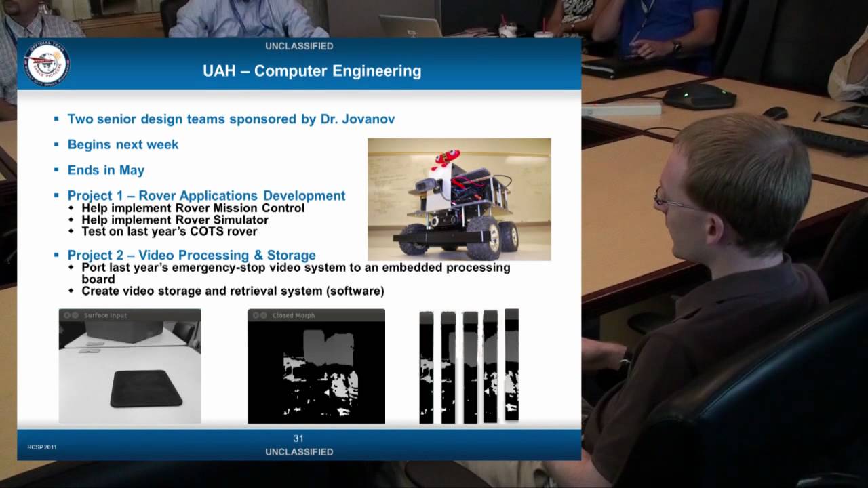Click 'Project 1 – Rover Applications Development' heading
868x488 pixels.
pyautogui.click(x=206, y=196)
